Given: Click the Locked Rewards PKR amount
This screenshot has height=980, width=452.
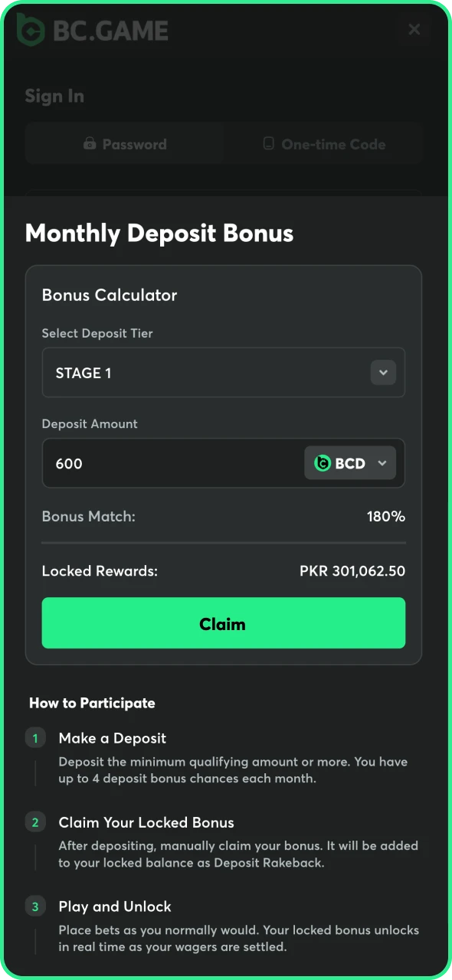Looking at the screenshot, I should 352,570.
